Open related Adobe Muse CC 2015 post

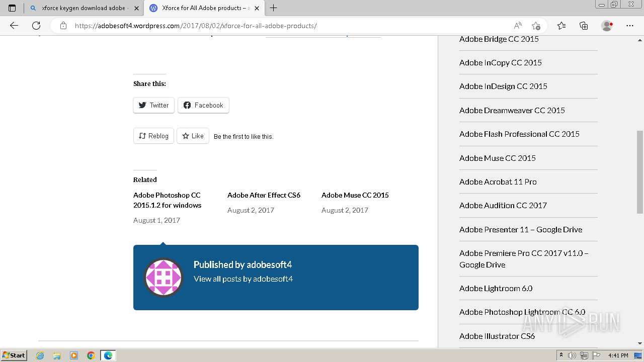pos(355,195)
